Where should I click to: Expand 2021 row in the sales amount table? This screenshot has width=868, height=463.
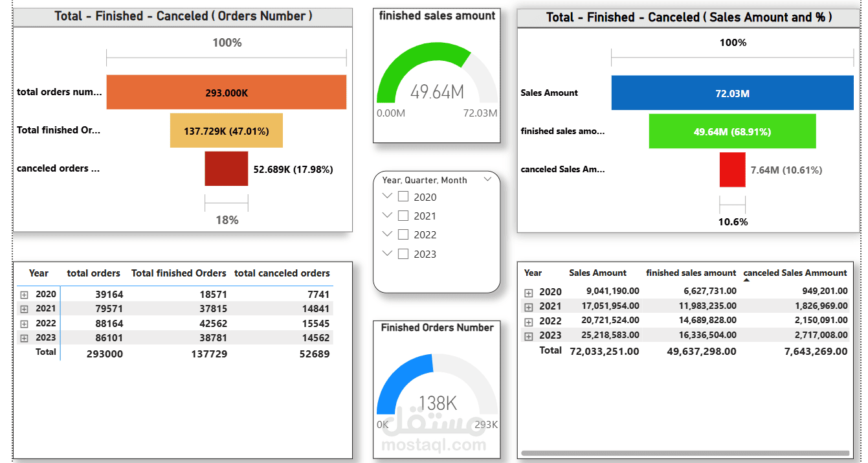528,307
